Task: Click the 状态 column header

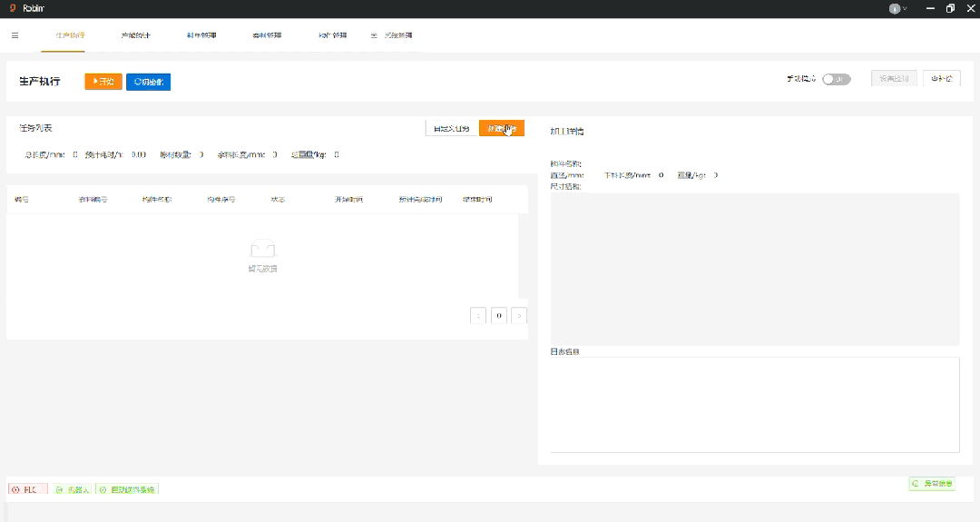Action: (278, 199)
